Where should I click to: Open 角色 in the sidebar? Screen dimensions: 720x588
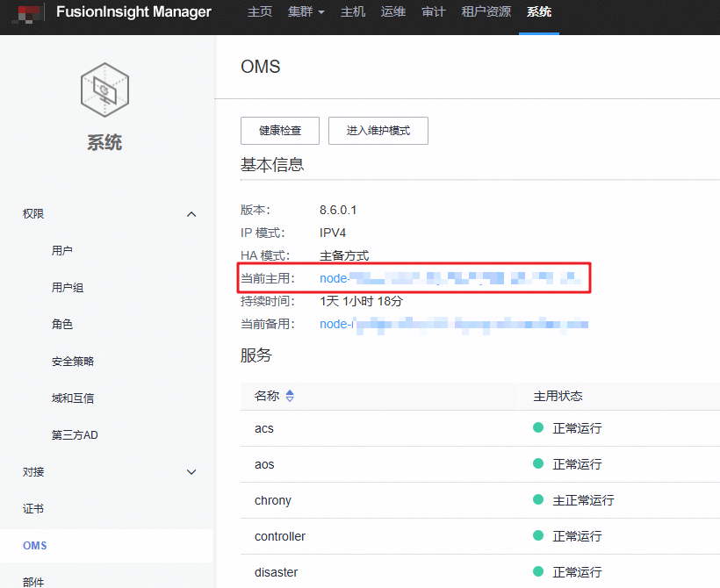(x=62, y=325)
